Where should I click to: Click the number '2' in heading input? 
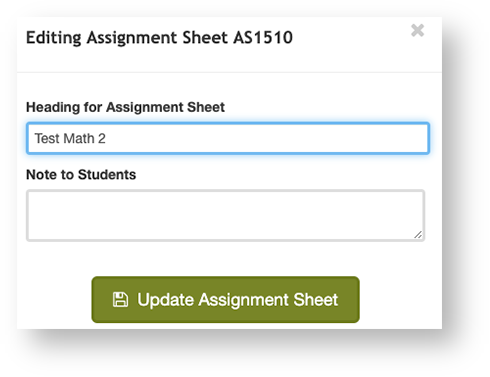pyautogui.click(x=102, y=138)
